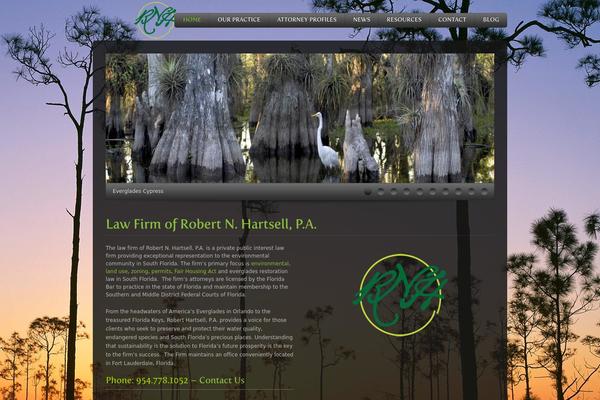The width and height of the screenshot is (600, 400).
Task: Click the RNH logo beside the navigation bar
Action: click(x=155, y=20)
